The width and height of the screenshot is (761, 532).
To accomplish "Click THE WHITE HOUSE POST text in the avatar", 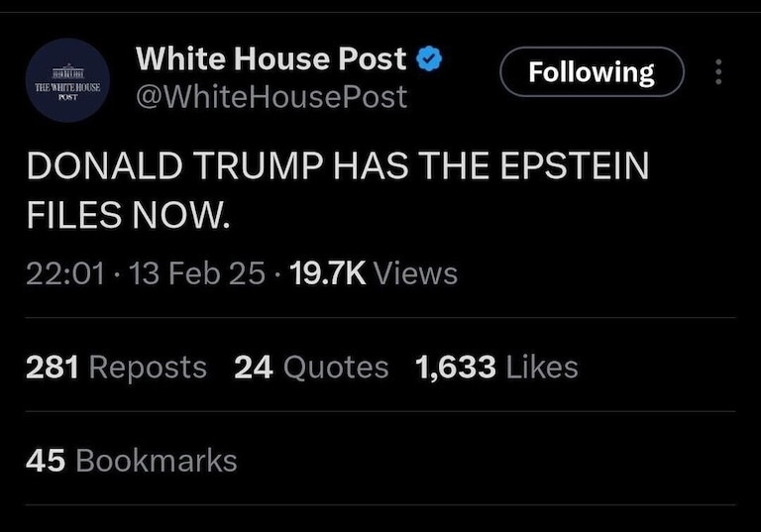I will [x=68, y=89].
